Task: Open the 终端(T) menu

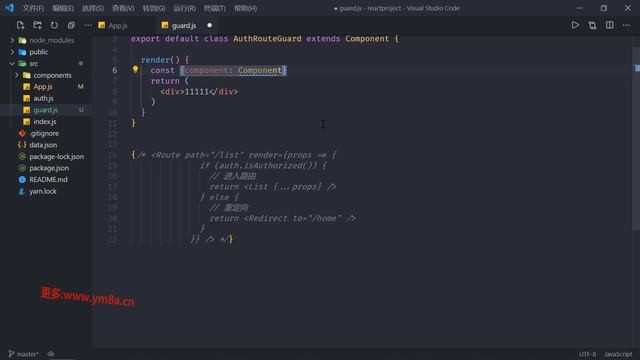Action: point(215,8)
